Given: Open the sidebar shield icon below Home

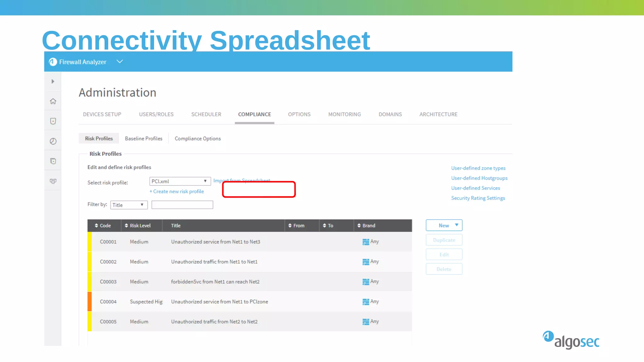Looking at the screenshot, I should click(53, 121).
